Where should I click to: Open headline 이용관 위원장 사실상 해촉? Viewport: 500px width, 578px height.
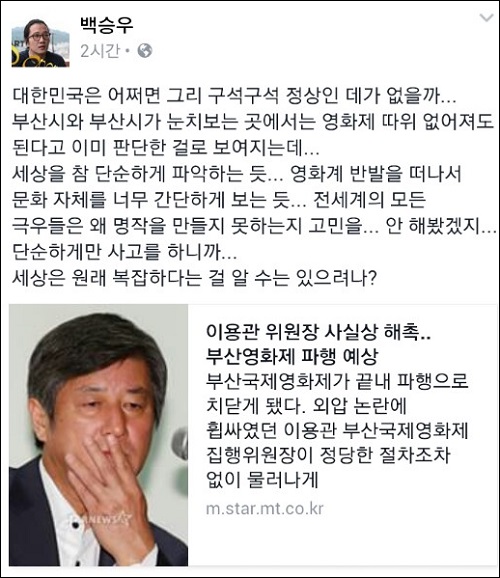pyautogui.click(x=318, y=332)
